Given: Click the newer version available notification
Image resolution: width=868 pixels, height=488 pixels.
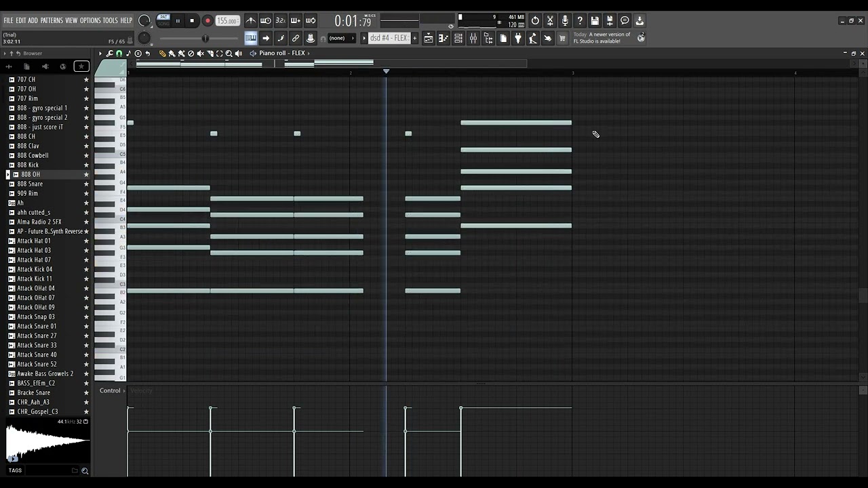Looking at the screenshot, I should [602, 38].
